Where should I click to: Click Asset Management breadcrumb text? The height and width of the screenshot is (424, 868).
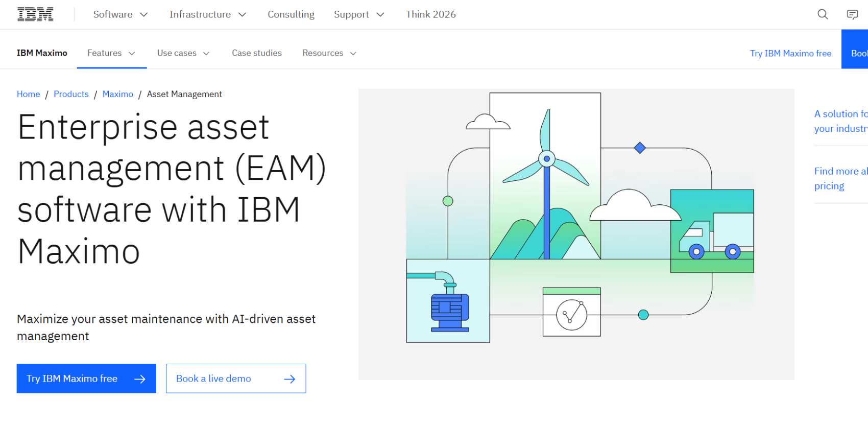[x=184, y=94]
